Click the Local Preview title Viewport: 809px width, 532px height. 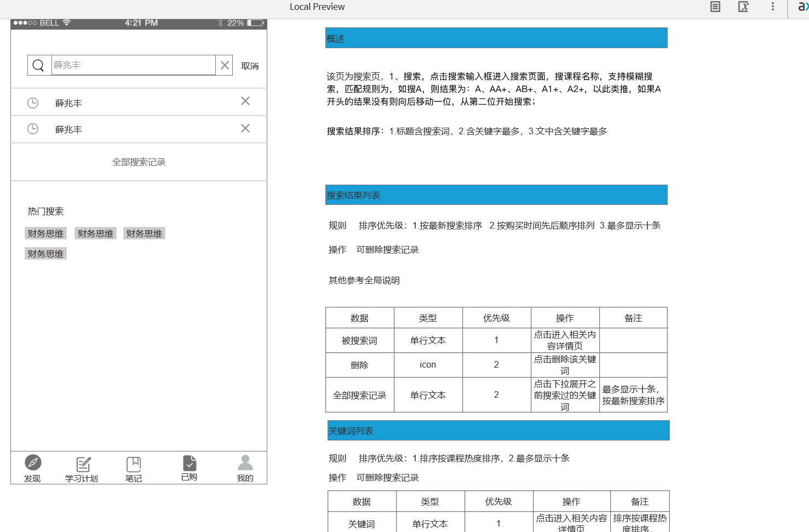pos(317,7)
